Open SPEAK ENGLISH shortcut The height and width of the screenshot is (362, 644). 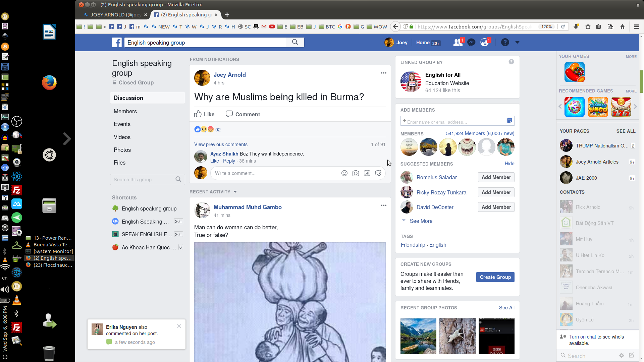(x=147, y=234)
